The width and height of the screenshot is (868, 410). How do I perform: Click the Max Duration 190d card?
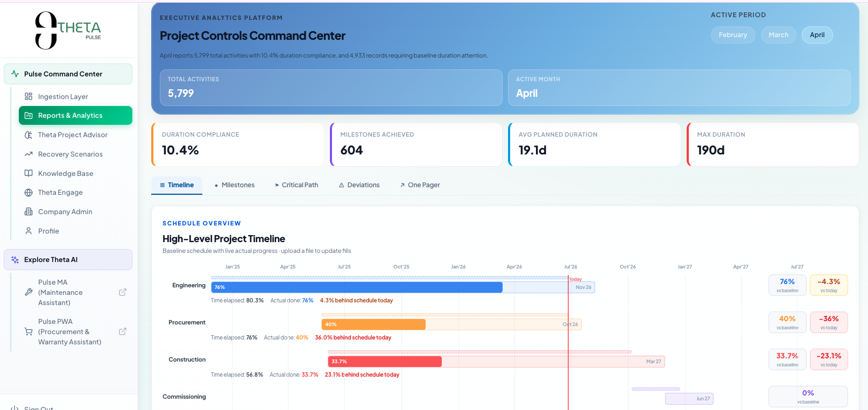(x=773, y=145)
